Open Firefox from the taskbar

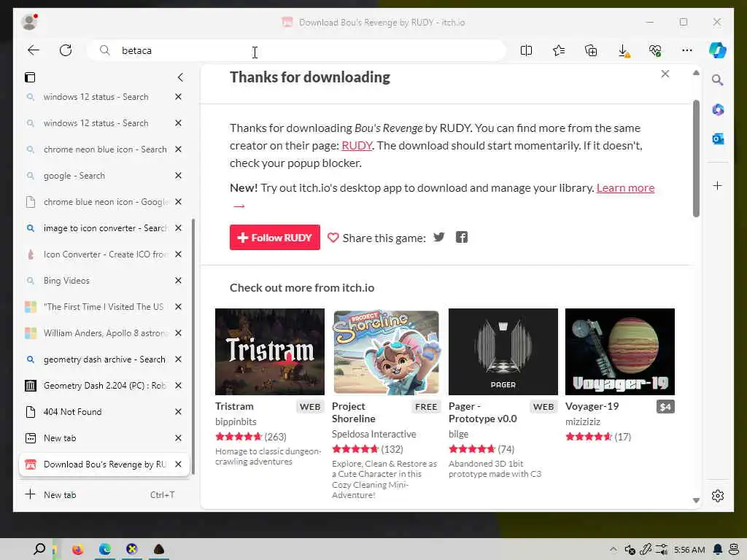77,549
